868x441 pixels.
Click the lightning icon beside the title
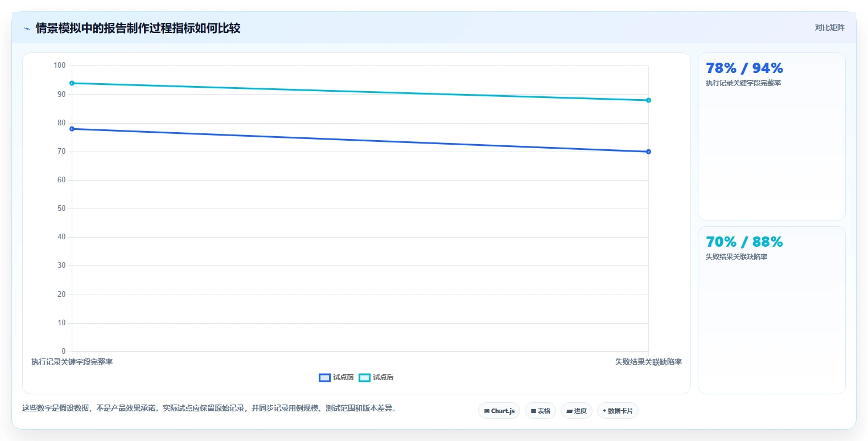tap(27, 28)
